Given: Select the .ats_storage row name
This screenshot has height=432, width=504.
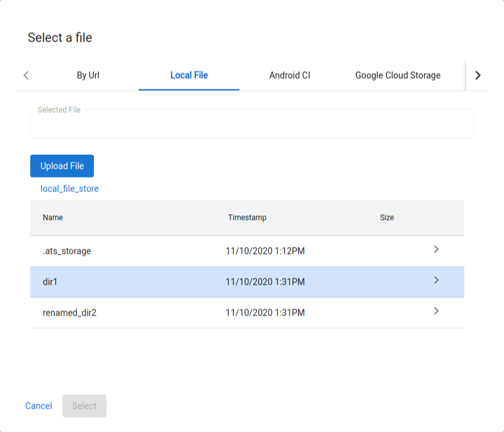Looking at the screenshot, I should tap(67, 251).
